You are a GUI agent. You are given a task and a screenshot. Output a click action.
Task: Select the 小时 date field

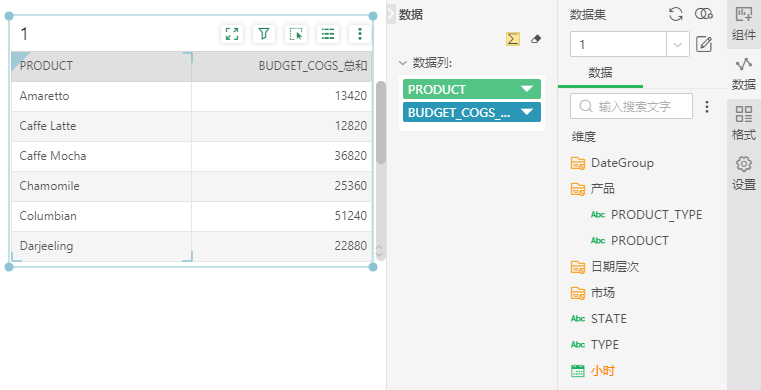pos(603,371)
